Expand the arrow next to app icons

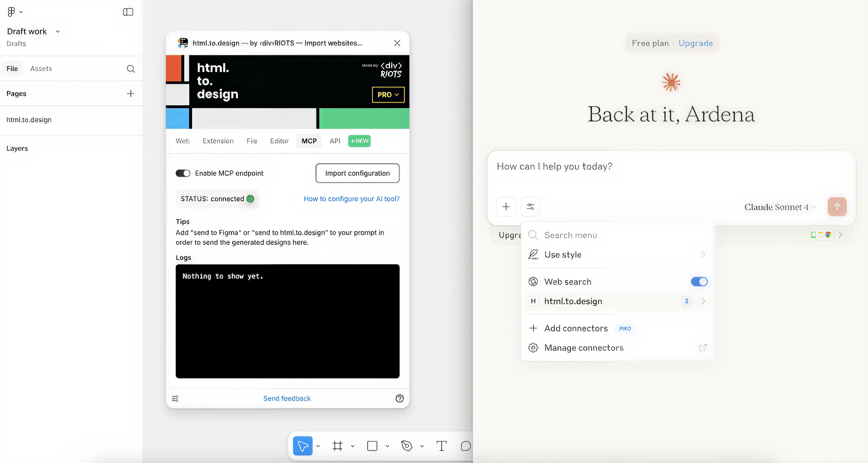point(840,235)
